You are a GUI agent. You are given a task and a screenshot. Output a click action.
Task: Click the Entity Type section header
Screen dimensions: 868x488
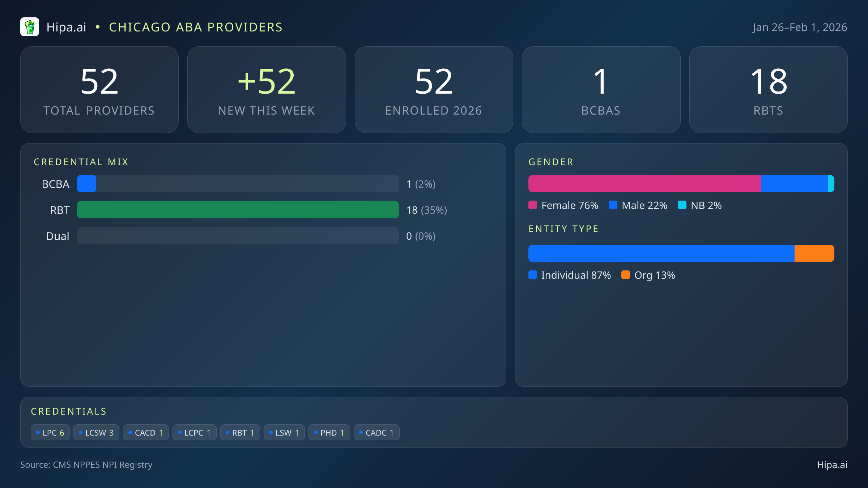pos(563,228)
